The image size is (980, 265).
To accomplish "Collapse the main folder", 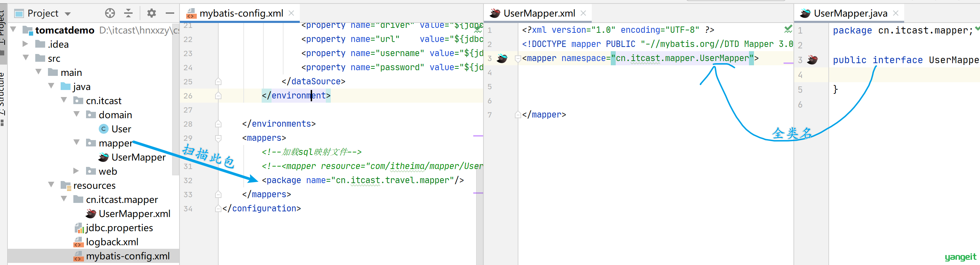I will (x=38, y=72).
